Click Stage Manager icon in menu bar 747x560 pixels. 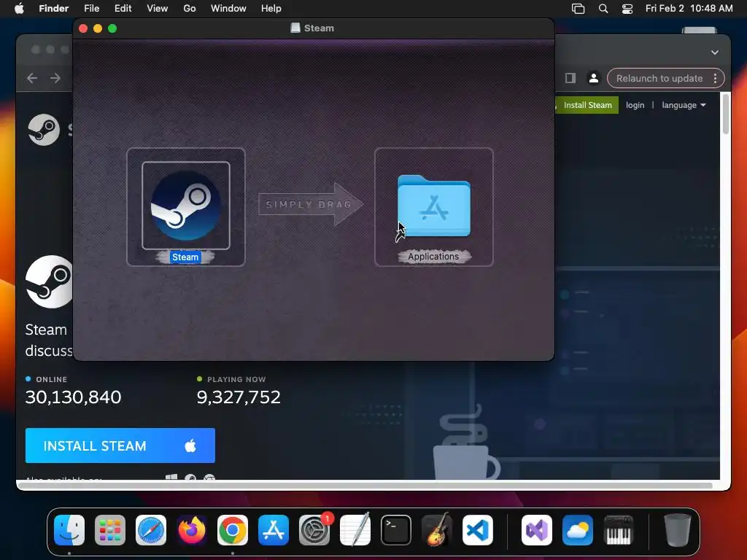coord(578,9)
